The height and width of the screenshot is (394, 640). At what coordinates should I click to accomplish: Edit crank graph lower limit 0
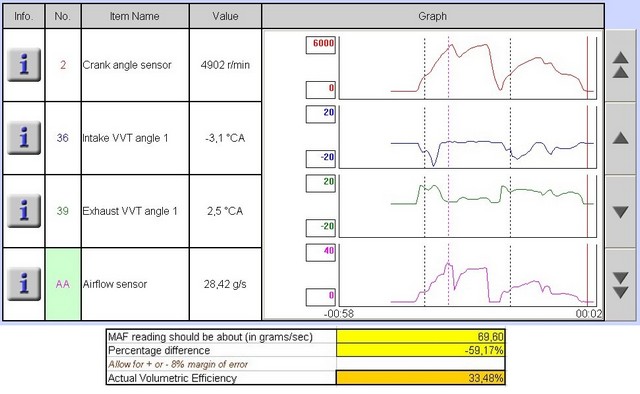pos(321,89)
